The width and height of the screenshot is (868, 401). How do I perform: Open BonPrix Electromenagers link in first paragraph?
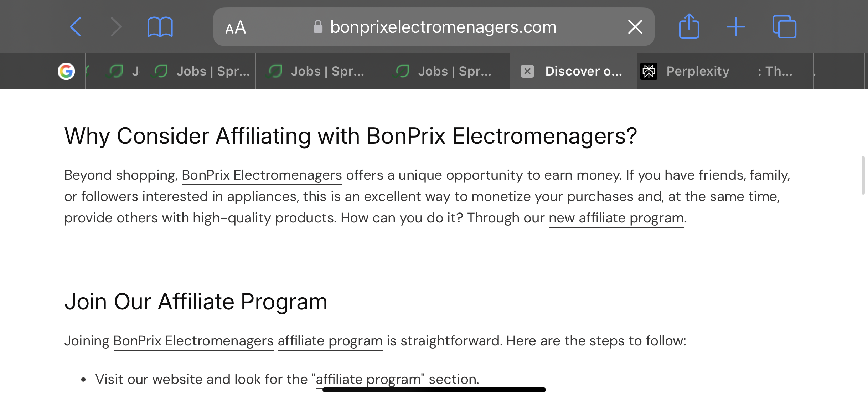[x=262, y=175]
